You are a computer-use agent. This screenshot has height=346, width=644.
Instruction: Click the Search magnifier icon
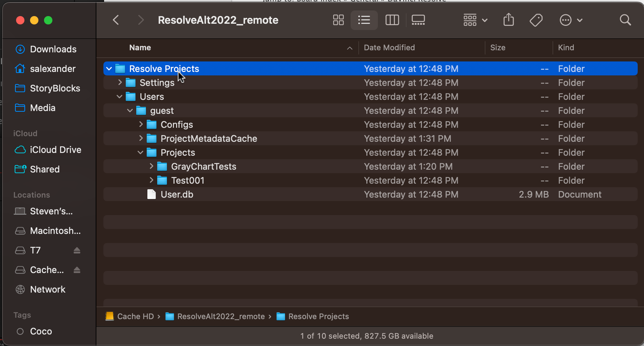pos(625,20)
